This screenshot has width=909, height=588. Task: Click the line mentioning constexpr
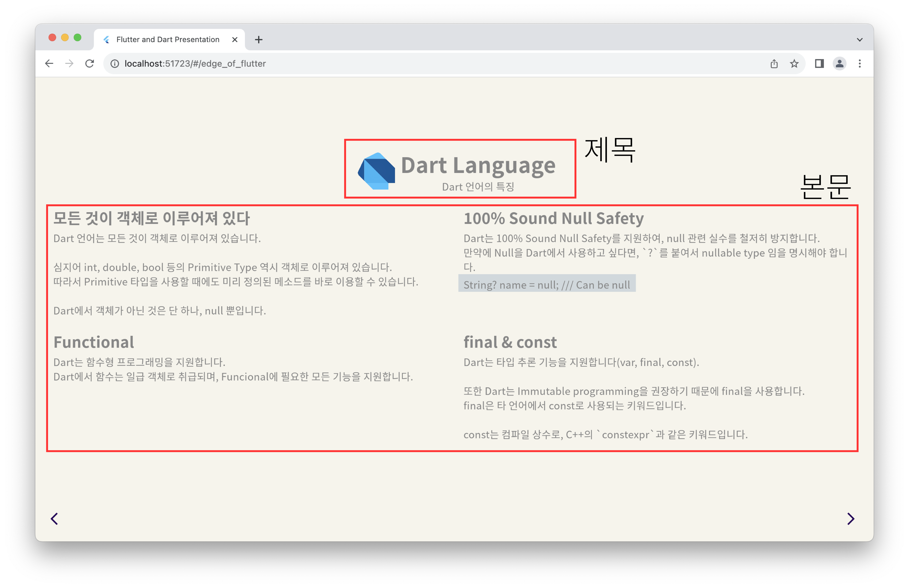(606, 435)
